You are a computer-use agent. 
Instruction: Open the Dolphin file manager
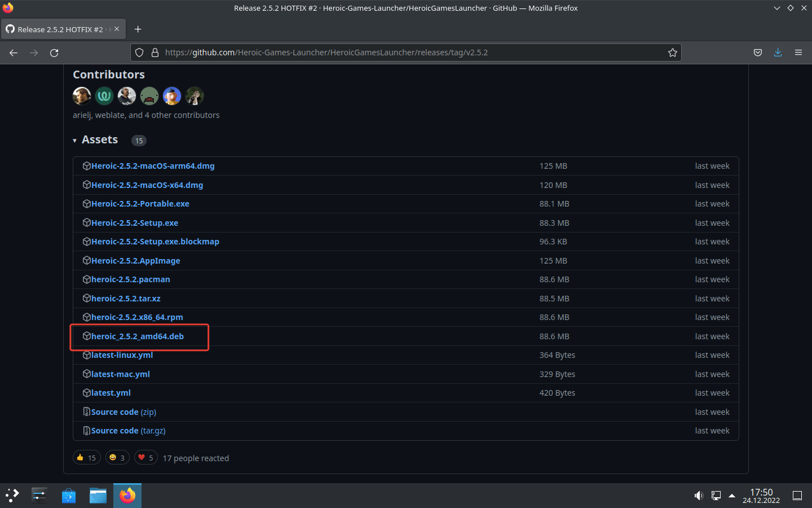tap(98, 496)
